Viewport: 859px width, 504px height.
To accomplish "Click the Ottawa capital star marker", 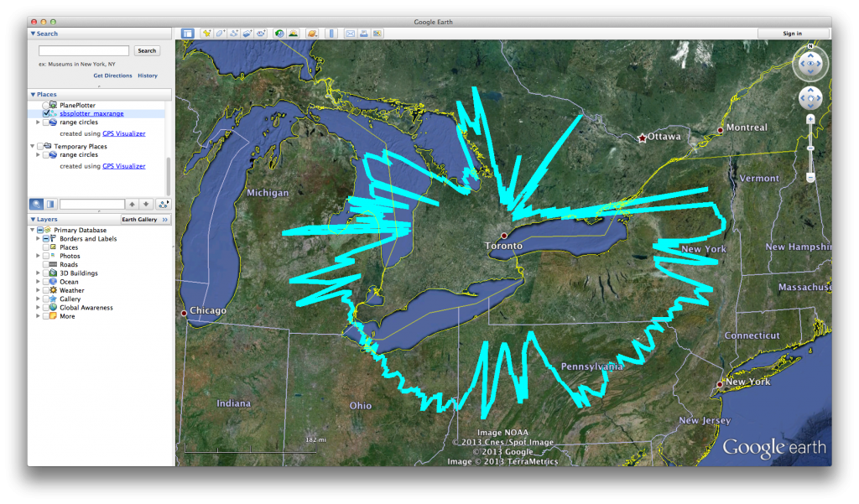I will pyautogui.click(x=642, y=138).
